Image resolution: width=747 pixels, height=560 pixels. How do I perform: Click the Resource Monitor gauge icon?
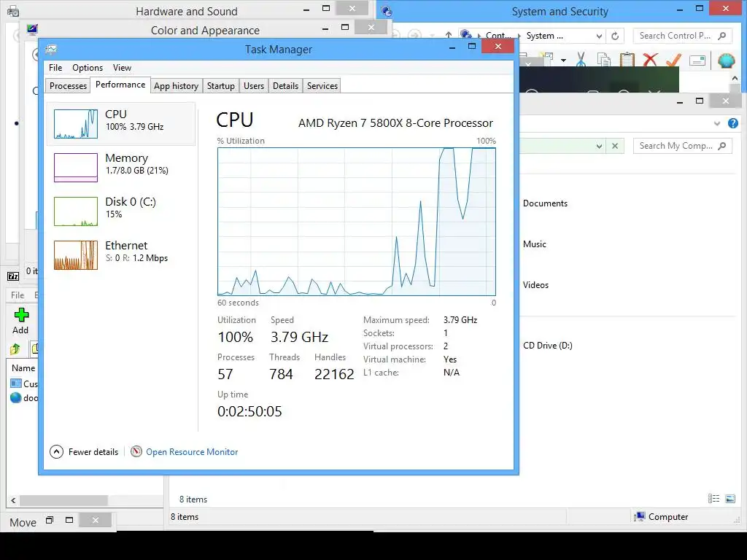pos(136,451)
